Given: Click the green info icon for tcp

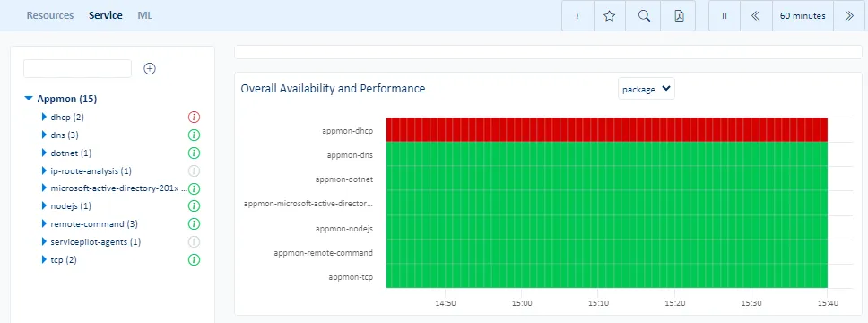Looking at the screenshot, I should click(x=194, y=259).
